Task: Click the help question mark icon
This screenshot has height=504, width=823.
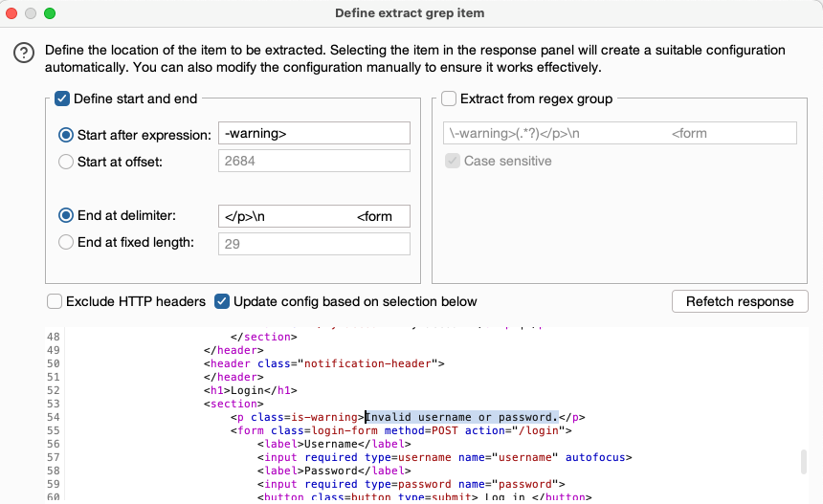Action: click(x=24, y=55)
